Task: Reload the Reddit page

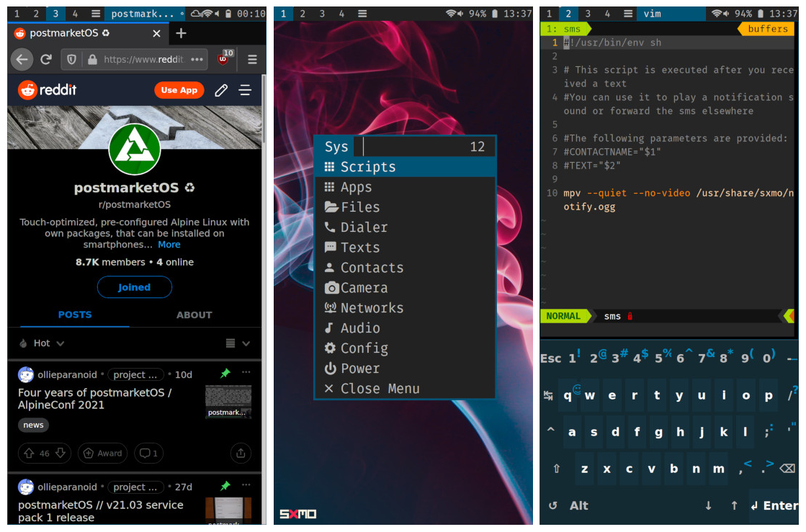Action: pos(46,60)
